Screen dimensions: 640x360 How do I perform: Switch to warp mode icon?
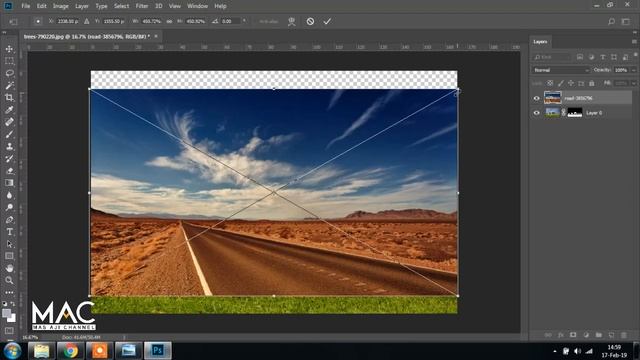(291, 22)
